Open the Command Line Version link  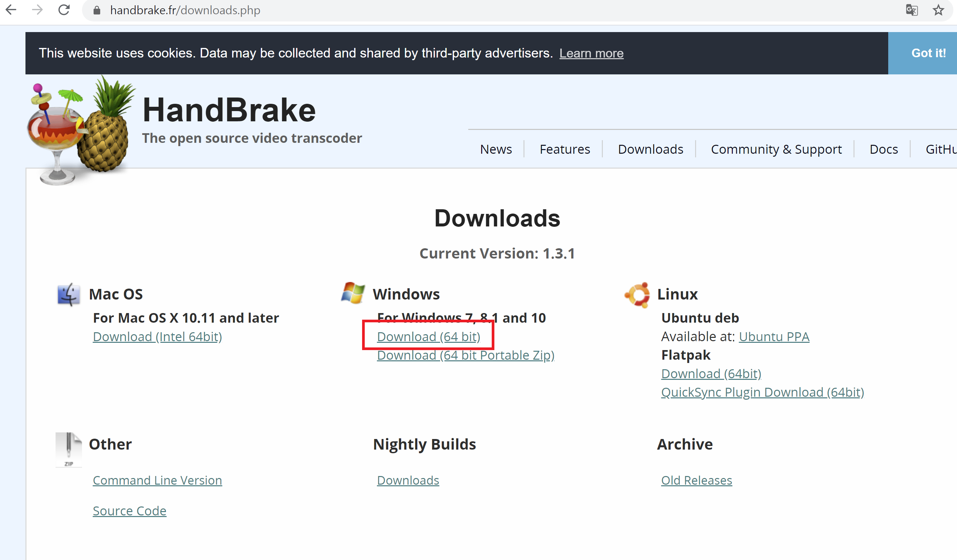[157, 481]
